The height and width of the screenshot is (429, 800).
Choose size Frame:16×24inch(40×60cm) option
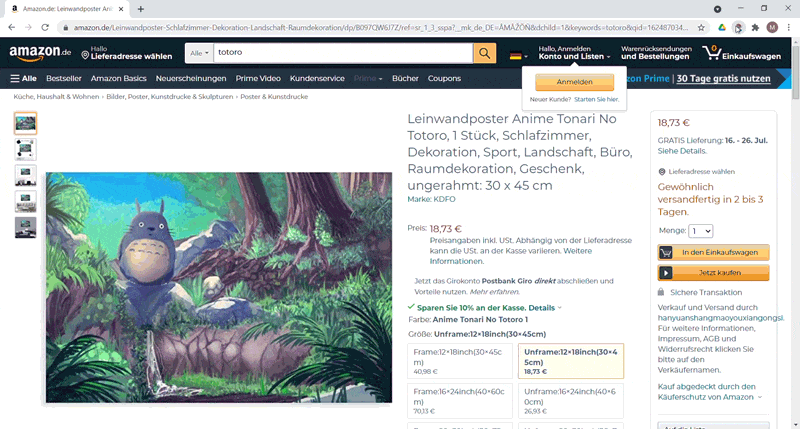coord(460,401)
